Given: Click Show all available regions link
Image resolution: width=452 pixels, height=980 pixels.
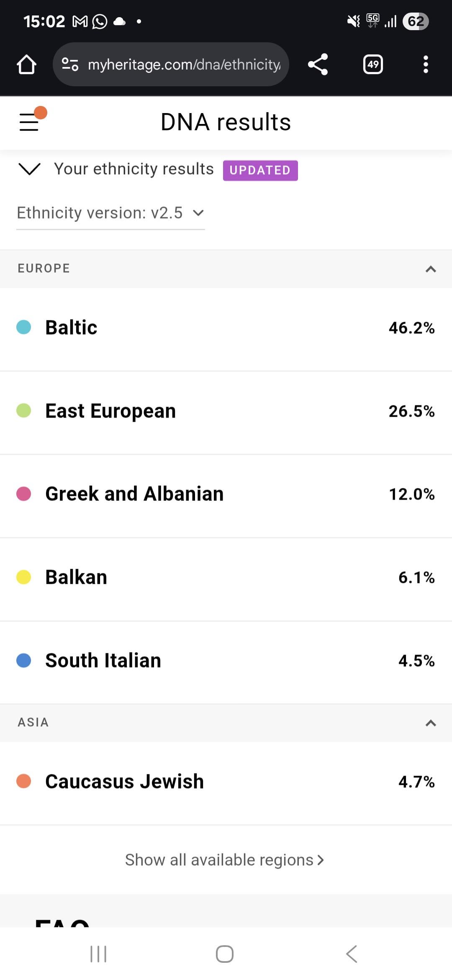Looking at the screenshot, I should coord(225,860).
